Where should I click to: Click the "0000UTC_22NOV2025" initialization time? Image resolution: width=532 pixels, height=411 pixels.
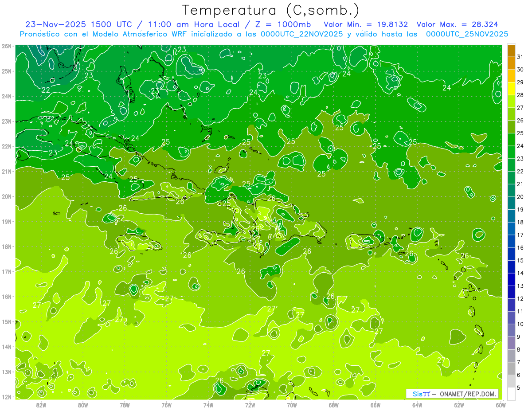pos(301,34)
